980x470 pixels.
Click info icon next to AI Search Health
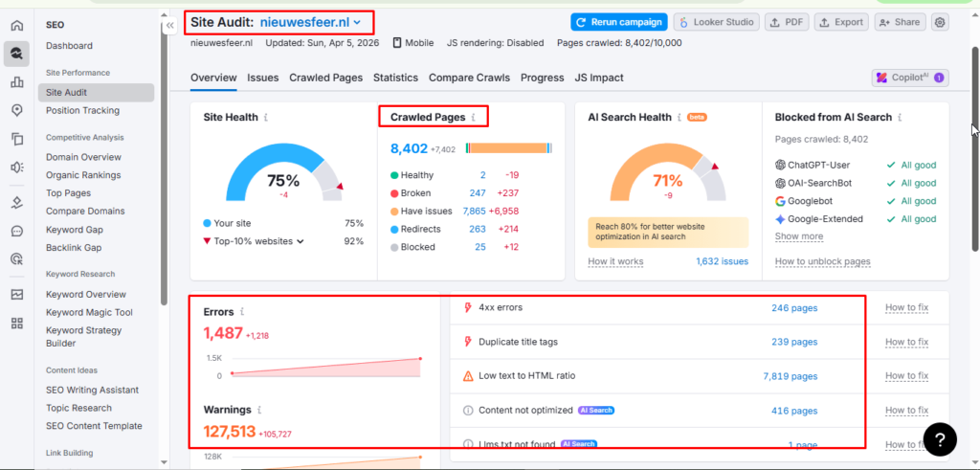[x=679, y=117]
